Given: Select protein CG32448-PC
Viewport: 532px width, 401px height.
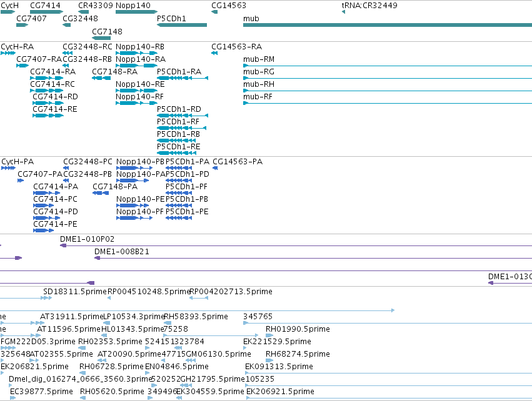Looking at the screenshot, I should tap(88, 162).
